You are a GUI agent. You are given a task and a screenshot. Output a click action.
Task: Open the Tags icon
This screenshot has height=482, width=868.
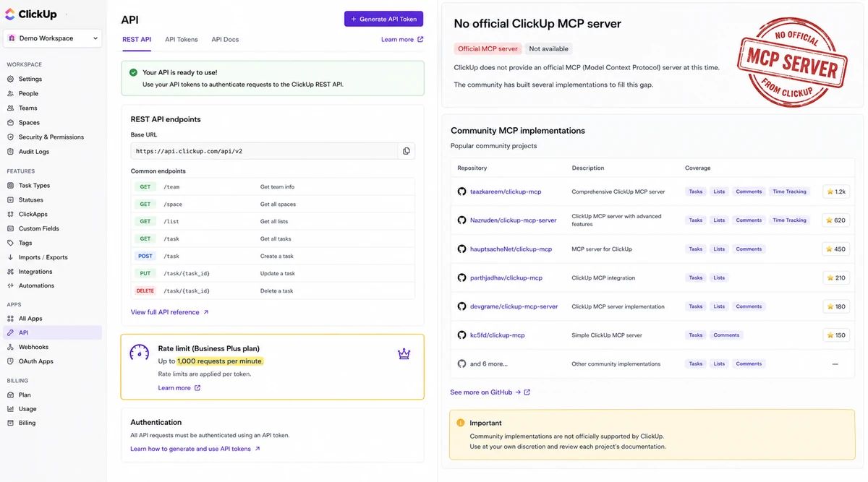pos(11,243)
